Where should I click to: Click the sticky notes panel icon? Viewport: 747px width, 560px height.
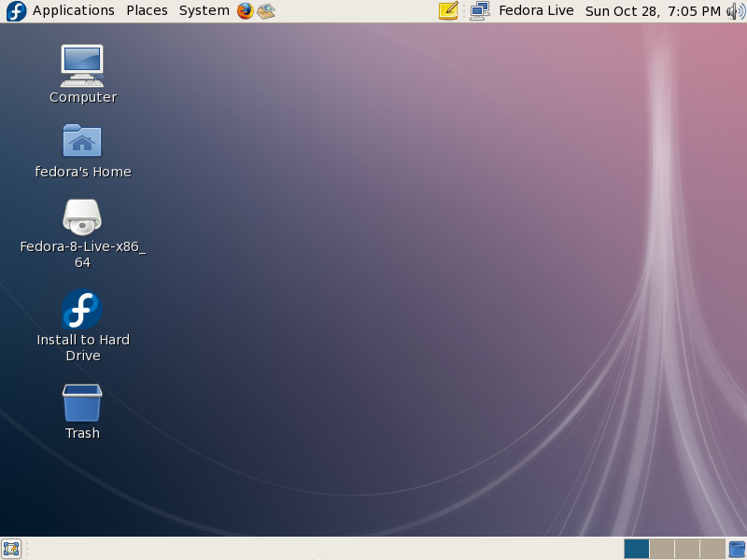point(448,11)
